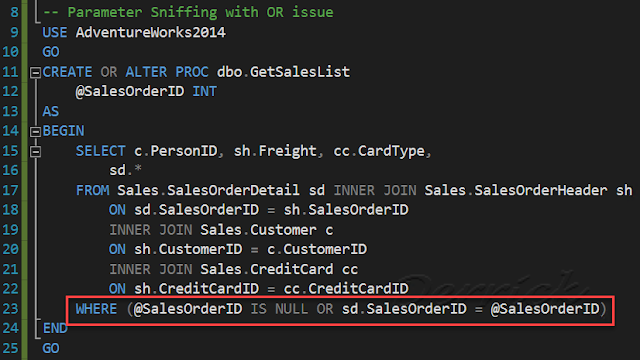Screen dimensions: 640x360
Task: Click Sales.Customer in the INNER JOIN
Action: [x=258, y=230]
